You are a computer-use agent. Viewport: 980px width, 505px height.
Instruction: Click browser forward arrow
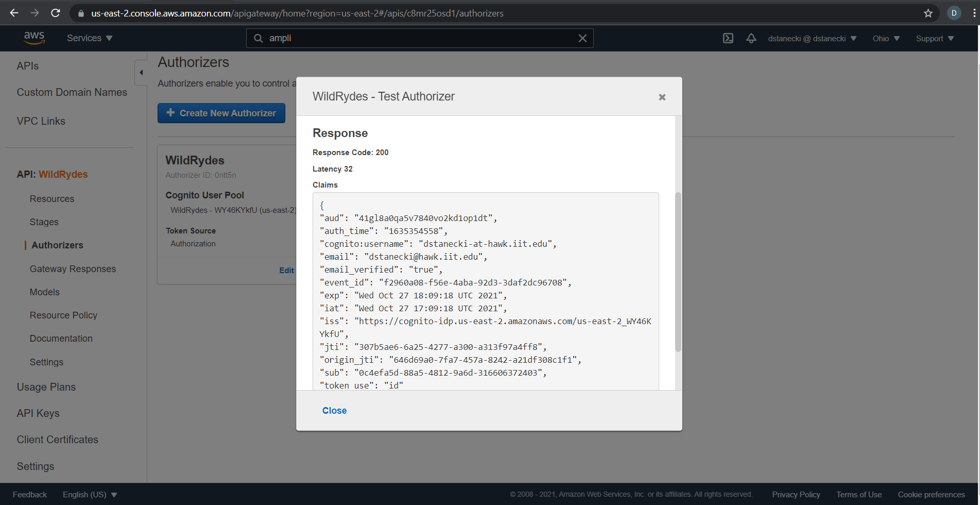pyautogui.click(x=35, y=13)
